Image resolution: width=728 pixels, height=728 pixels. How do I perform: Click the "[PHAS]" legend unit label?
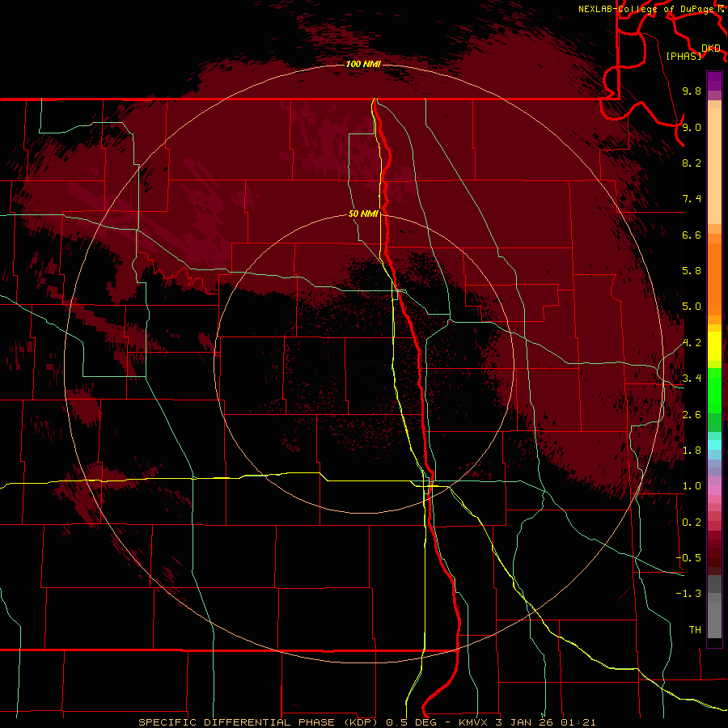684,57
